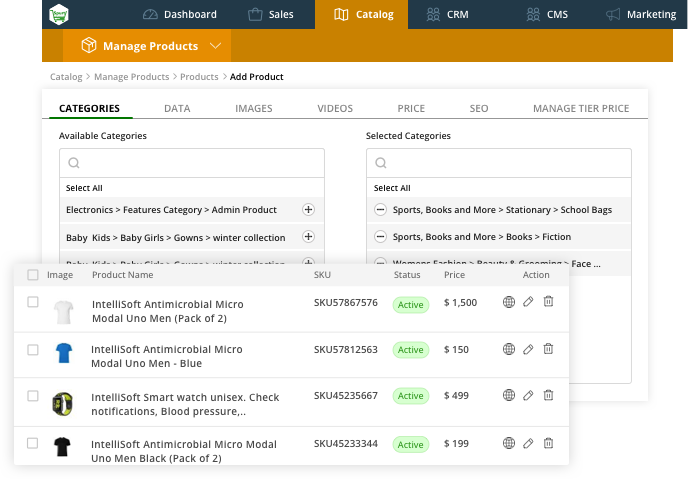Click Select All under Selected Categories

coord(392,188)
